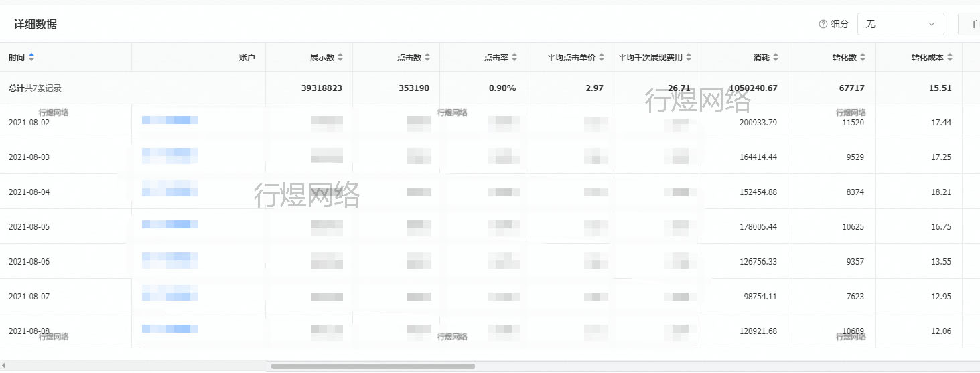Screen dimensions: 980x373
Task: Click the 详细数据 section title
Action: point(36,24)
